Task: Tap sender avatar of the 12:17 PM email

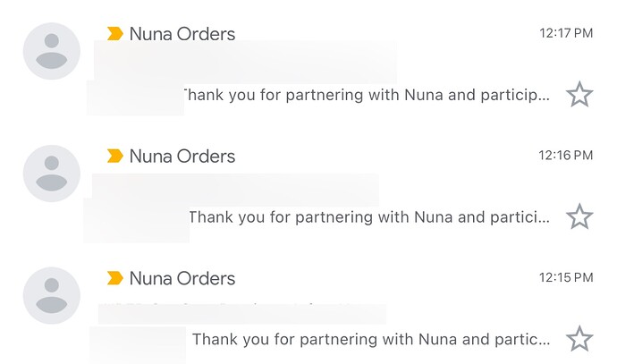Action: click(x=52, y=51)
